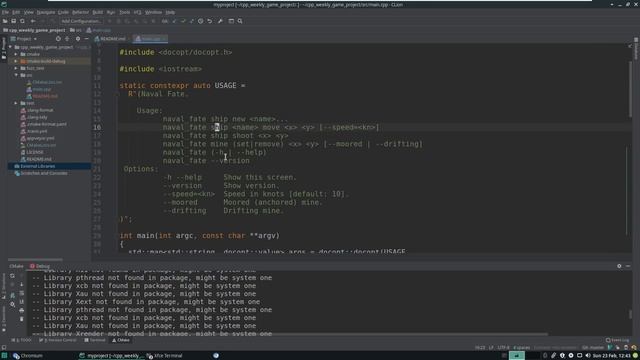
Task: Click the collapse all icon in Project panel
Action: pos(67,39)
